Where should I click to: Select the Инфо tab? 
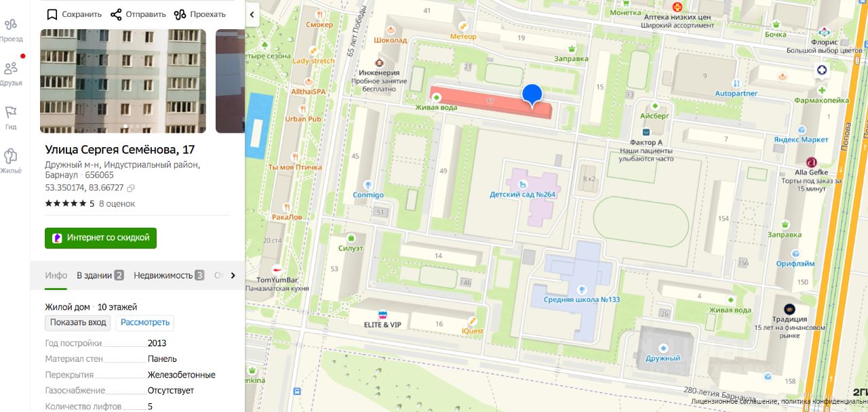pos(56,275)
